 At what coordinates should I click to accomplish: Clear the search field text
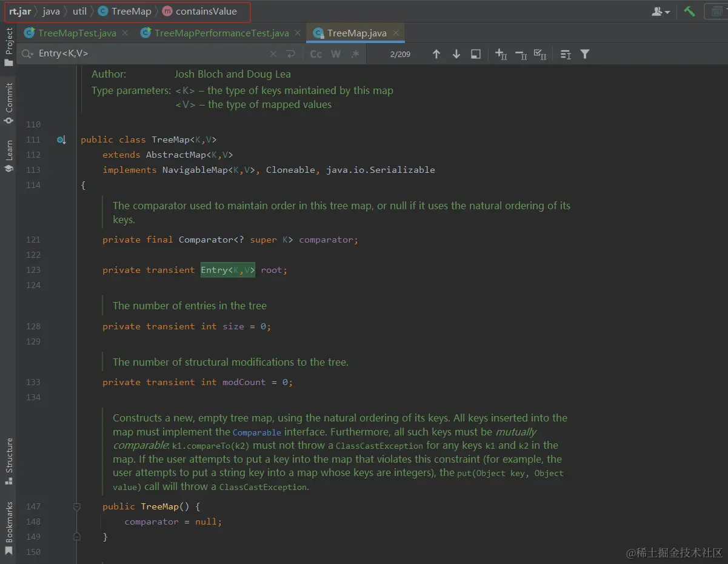pos(273,54)
